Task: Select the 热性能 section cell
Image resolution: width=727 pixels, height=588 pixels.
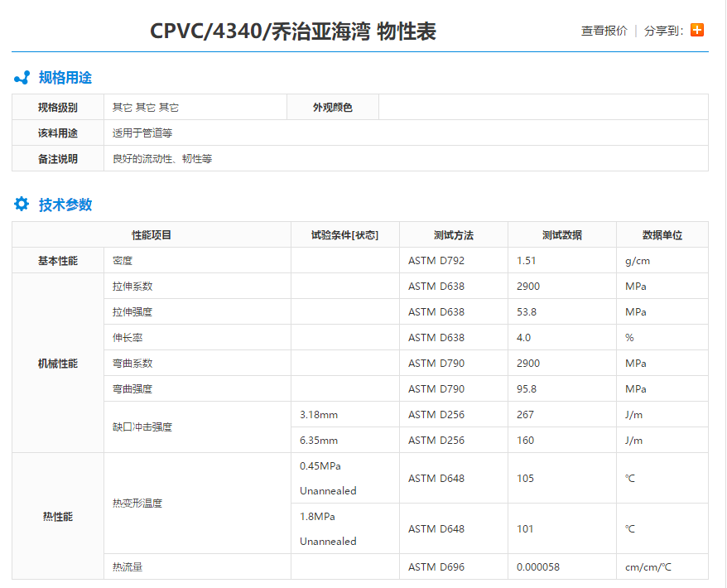Action: pyautogui.click(x=57, y=516)
